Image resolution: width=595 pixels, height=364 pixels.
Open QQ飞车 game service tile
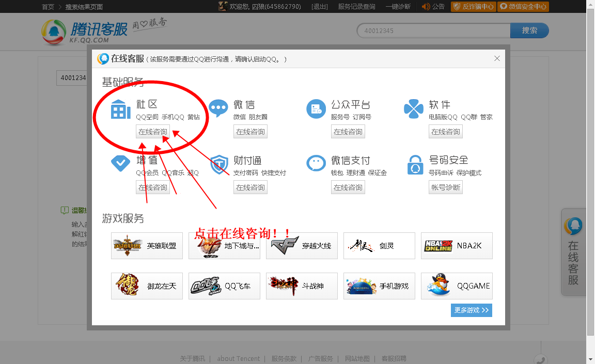(224, 286)
